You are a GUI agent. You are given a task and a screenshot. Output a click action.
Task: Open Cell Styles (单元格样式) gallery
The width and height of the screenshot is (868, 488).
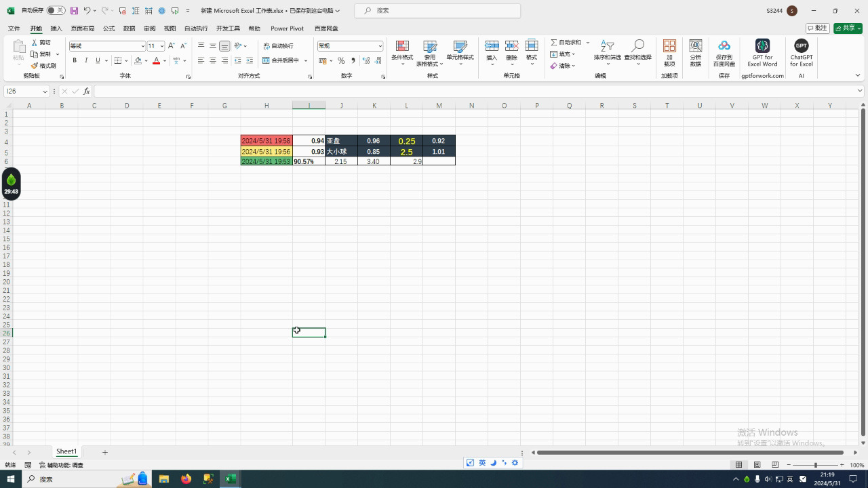pyautogui.click(x=460, y=52)
